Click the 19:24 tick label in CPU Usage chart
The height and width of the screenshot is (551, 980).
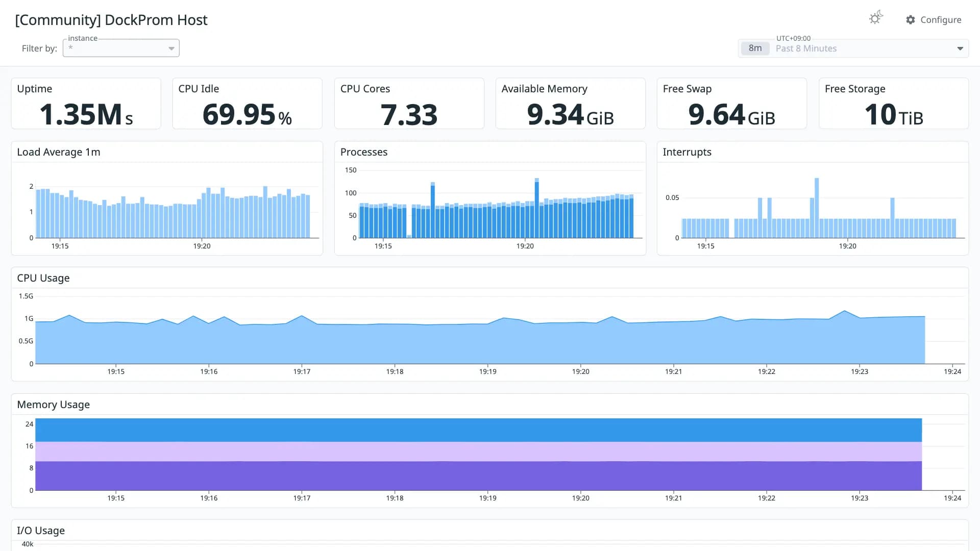[x=952, y=371]
